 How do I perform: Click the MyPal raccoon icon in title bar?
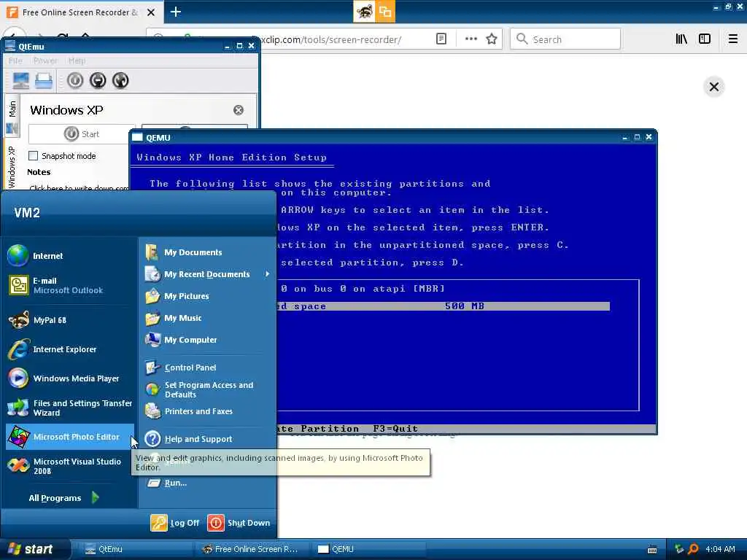(365, 12)
